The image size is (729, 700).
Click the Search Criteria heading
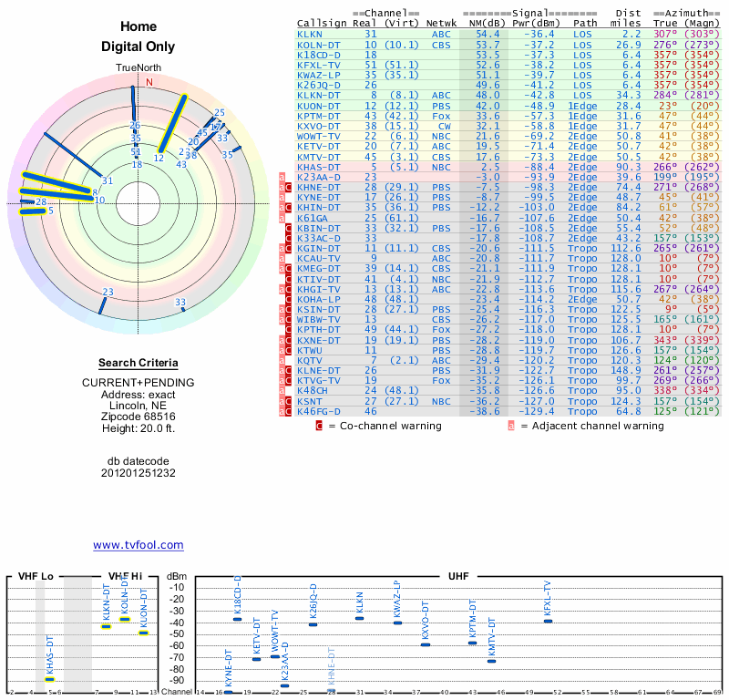tap(139, 363)
